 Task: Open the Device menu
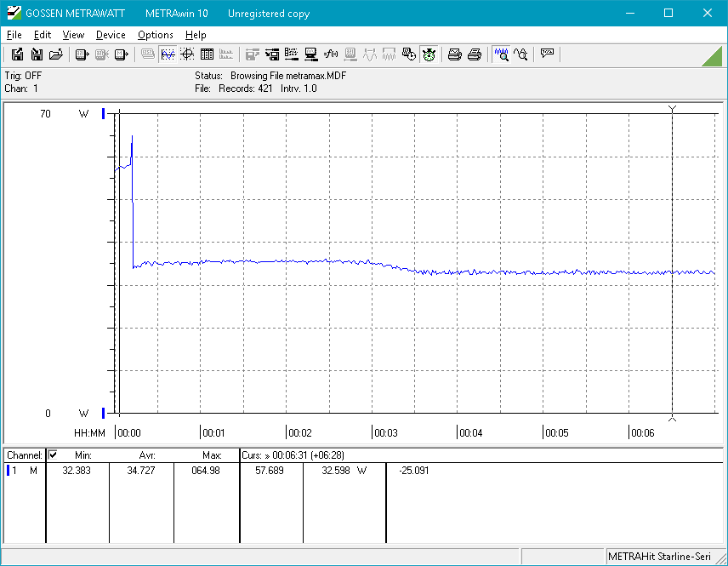coord(111,35)
